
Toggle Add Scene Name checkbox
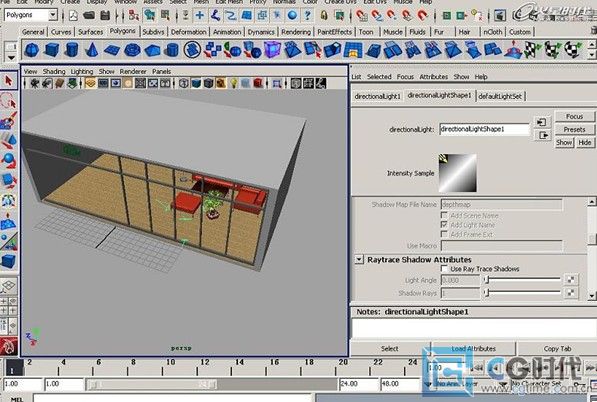point(444,215)
